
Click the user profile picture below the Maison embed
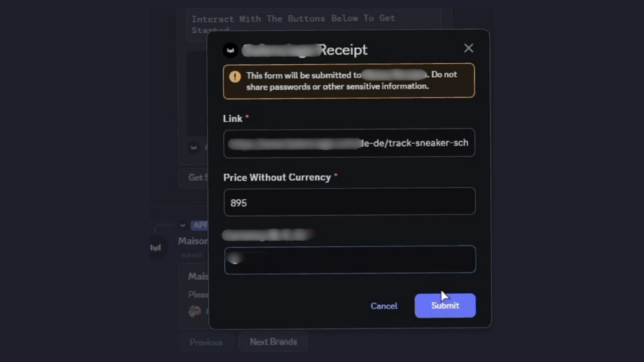click(195, 311)
